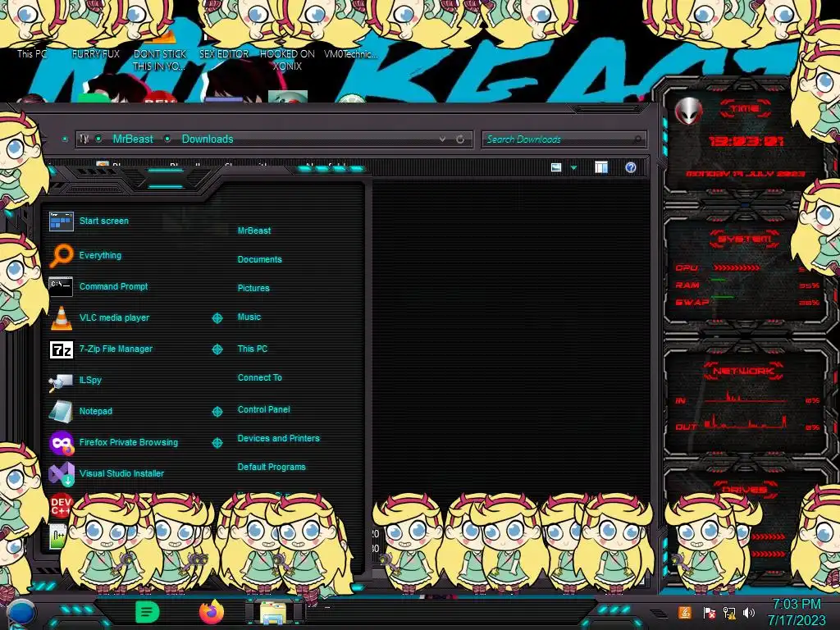Expand the VLC media player jump list
The width and height of the screenshot is (840, 630).
click(217, 318)
